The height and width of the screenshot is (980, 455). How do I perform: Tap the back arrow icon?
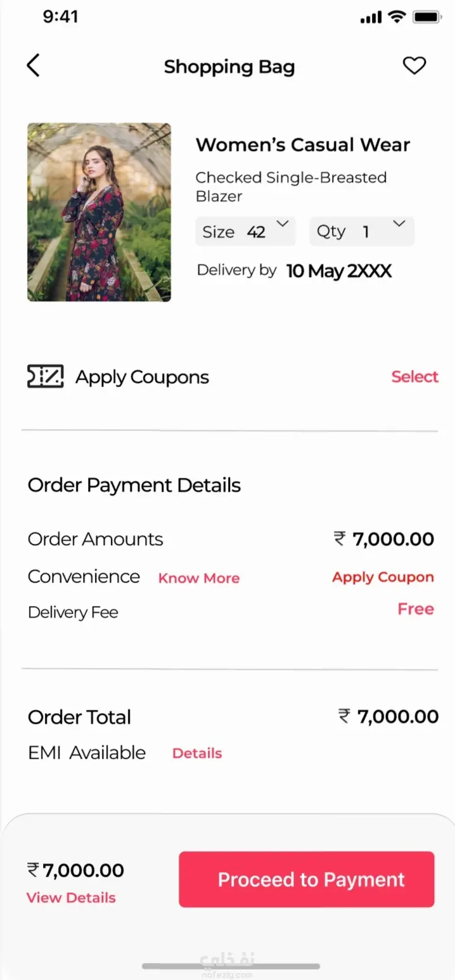(x=34, y=66)
